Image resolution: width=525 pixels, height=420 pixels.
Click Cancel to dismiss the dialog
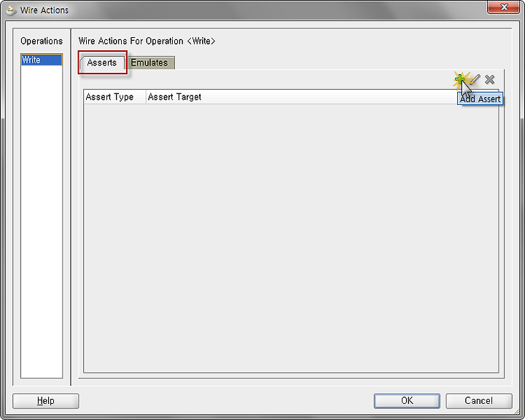pos(479,401)
